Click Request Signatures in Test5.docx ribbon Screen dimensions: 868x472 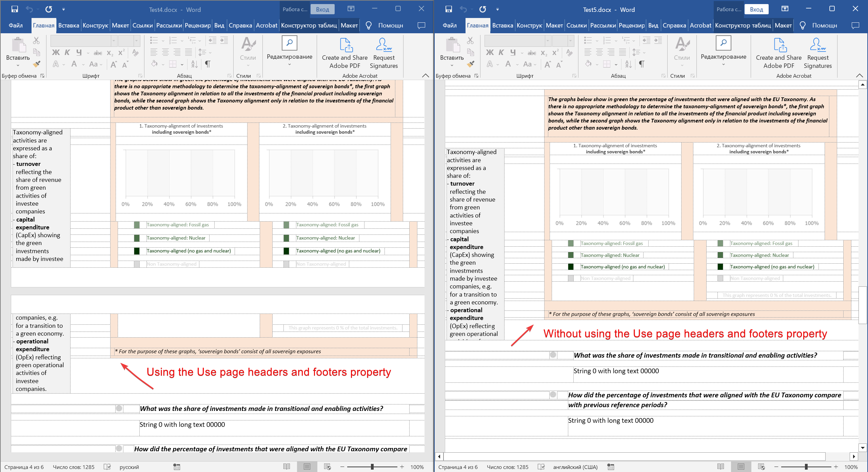pyautogui.click(x=818, y=53)
